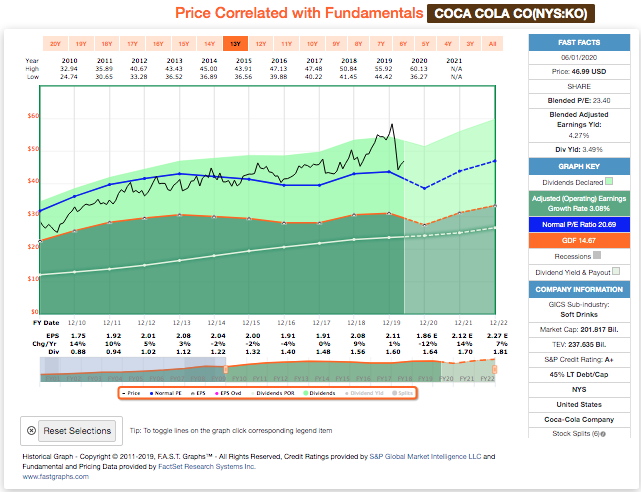Click the Div Yld: 3.49% entry
Viewport: 641px width, 492px height.
tap(579, 150)
